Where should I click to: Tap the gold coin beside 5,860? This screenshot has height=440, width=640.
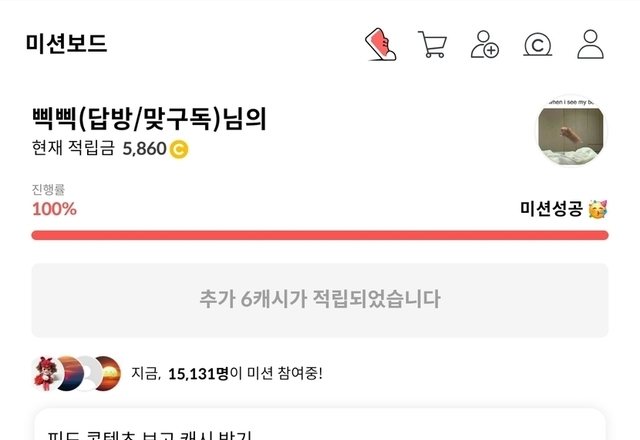click(x=179, y=150)
